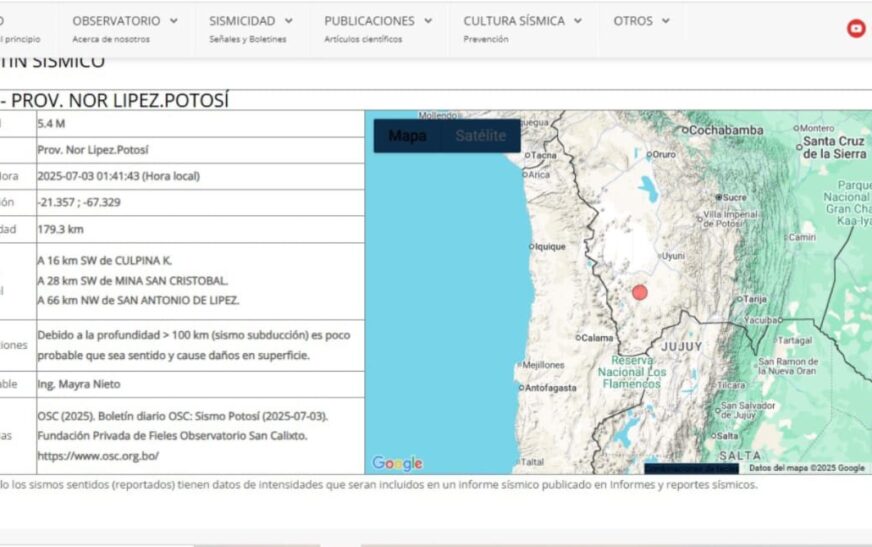Select the OSC (2025) Boletín diario citation
The width and height of the screenshot is (872, 547).
click(182, 416)
